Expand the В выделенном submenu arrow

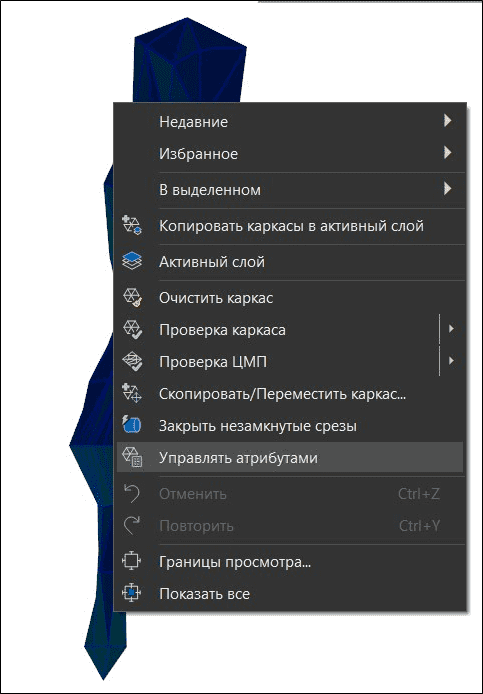point(448,189)
